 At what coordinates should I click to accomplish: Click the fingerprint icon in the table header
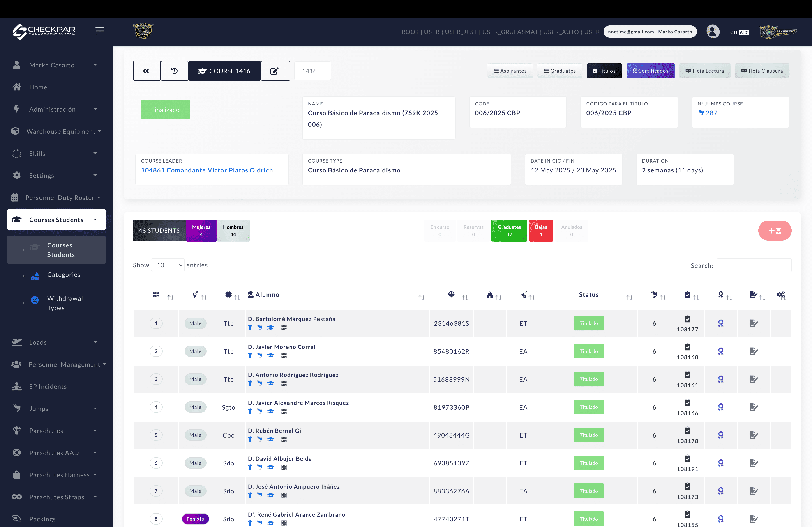pos(451,295)
